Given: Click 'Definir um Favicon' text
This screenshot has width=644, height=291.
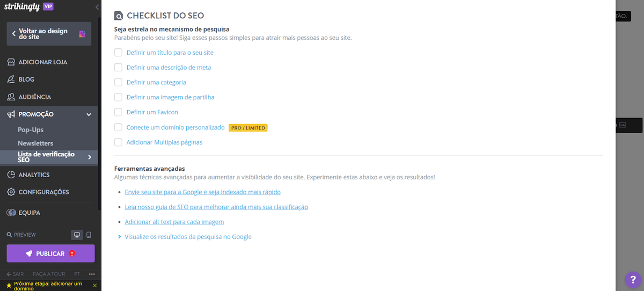Looking at the screenshot, I should 152,112.
